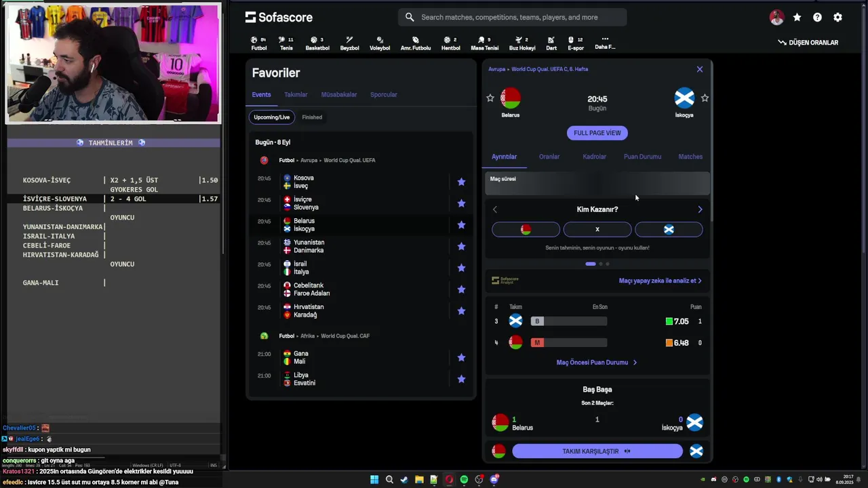Favorite the İskoçya team star

click(705, 98)
